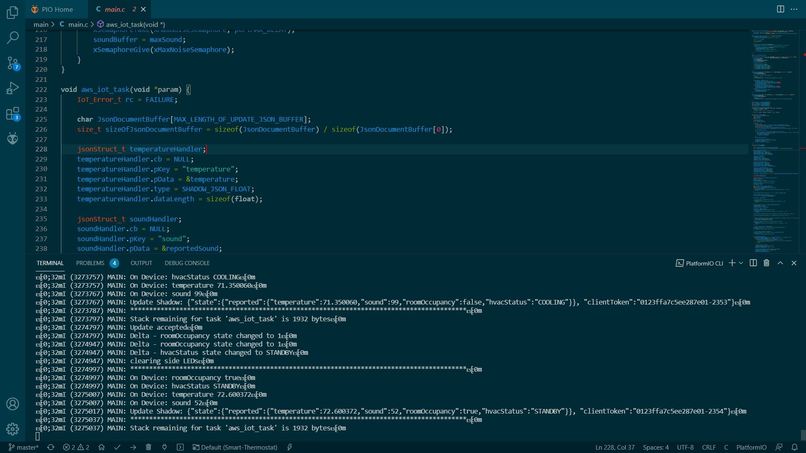Click the aws_iot_task breadcrumb symbol

click(x=131, y=24)
